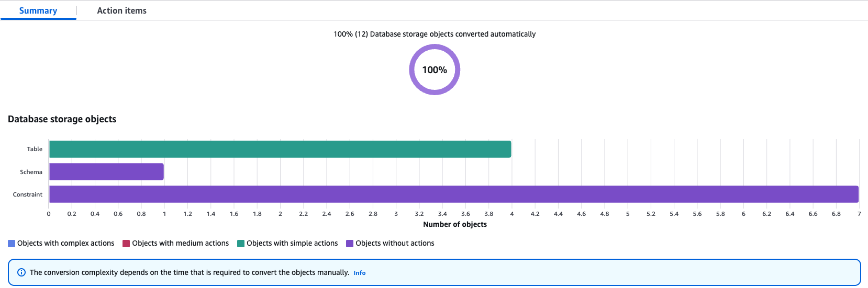The image size is (868, 288).
Task: Click the green Table bar in chart
Action: [x=280, y=149]
